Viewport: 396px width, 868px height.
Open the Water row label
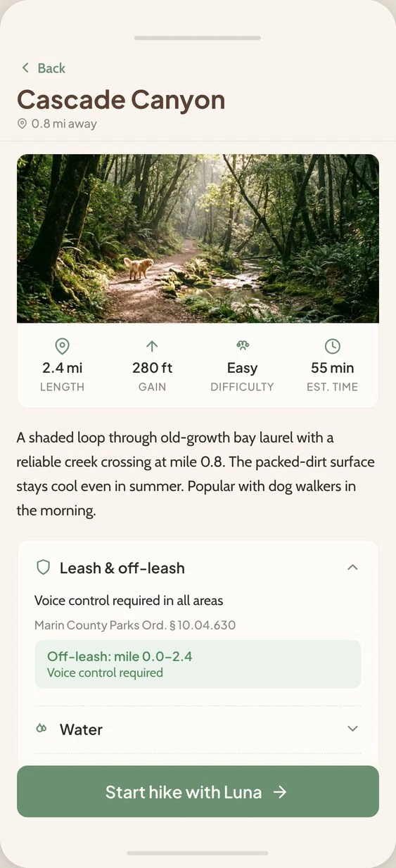point(81,729)
